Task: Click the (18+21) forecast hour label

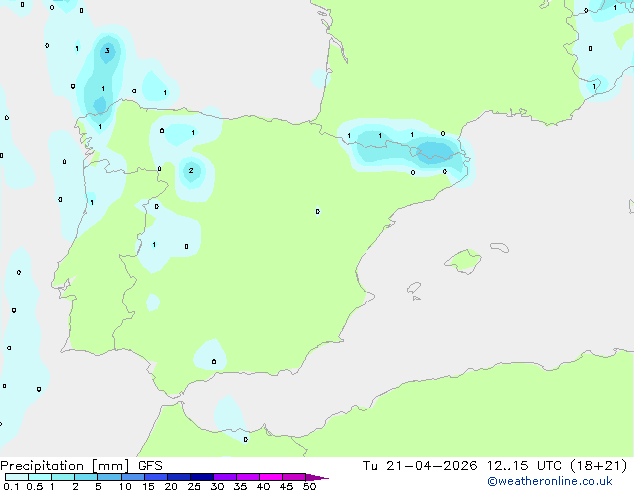Action: 598,466
